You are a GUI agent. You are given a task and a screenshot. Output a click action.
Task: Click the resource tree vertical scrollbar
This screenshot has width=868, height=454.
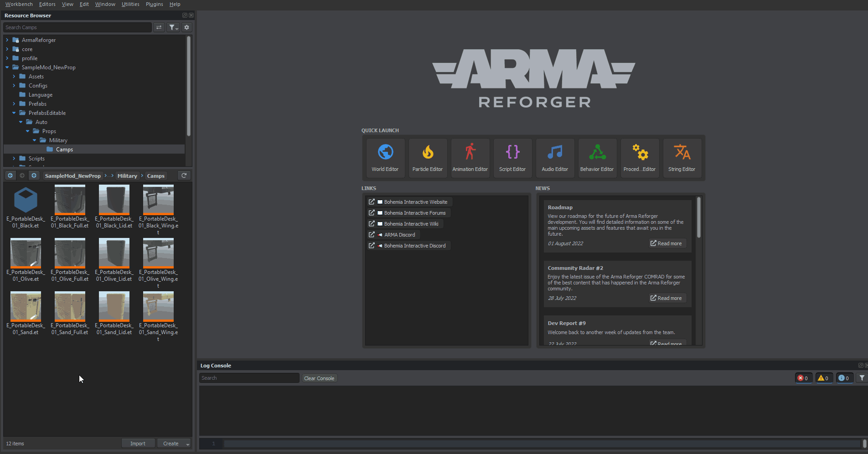click(x=188, y=86)
